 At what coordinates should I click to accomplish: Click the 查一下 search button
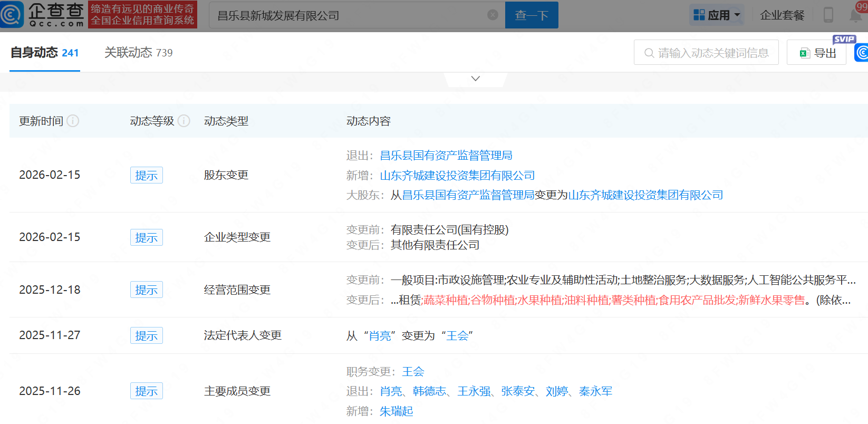[531, 15]
